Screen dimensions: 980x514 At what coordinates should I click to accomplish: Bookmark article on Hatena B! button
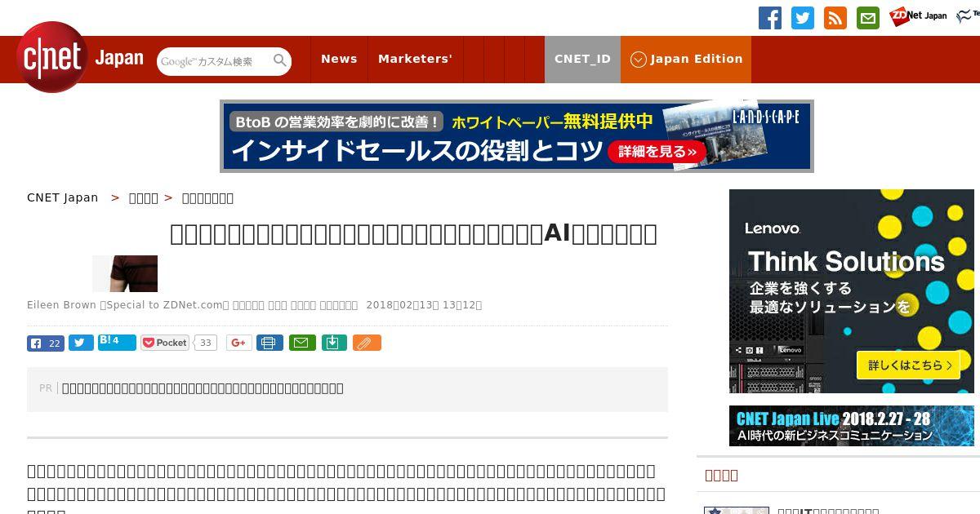[x=117, y=342]
